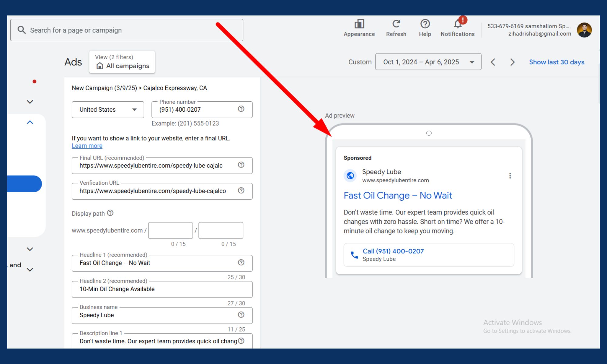Open the ad preview three-dot menu

pyautogui.click(x=510, y=176)
